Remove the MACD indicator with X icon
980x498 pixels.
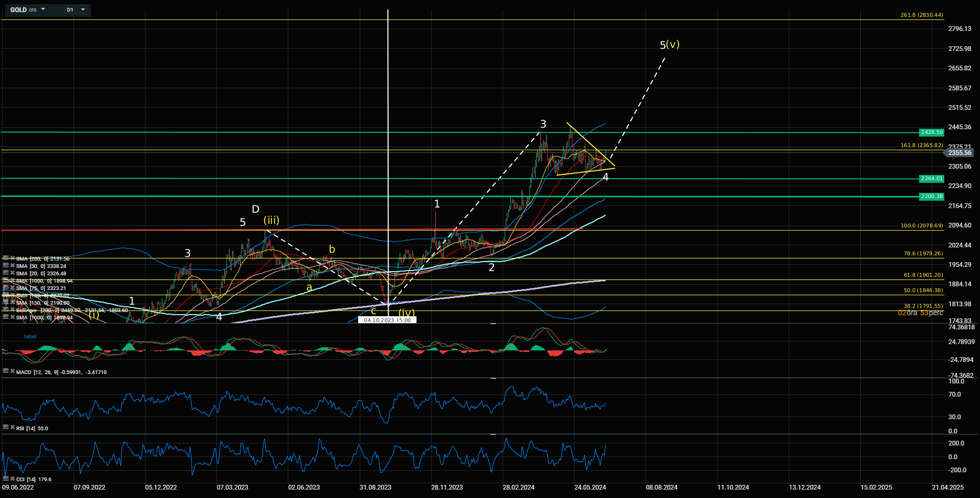click(x=12, y=371)
